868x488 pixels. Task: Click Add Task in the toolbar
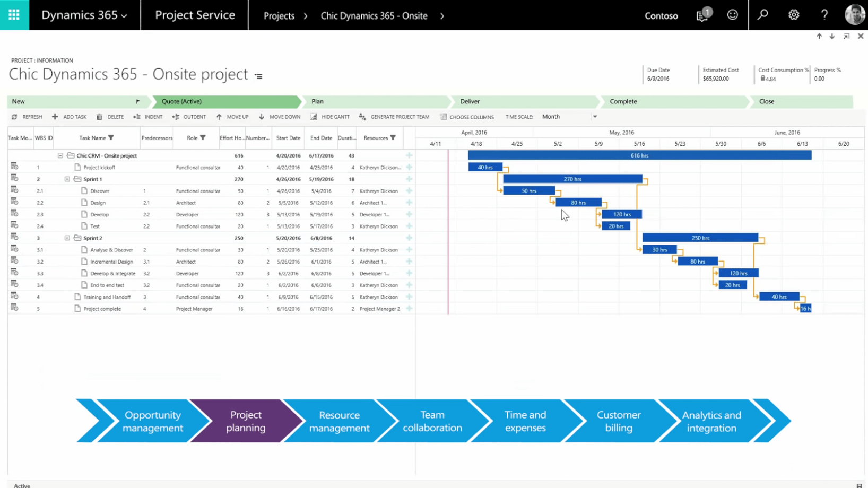pyautogui.click(x=69, y=117)
